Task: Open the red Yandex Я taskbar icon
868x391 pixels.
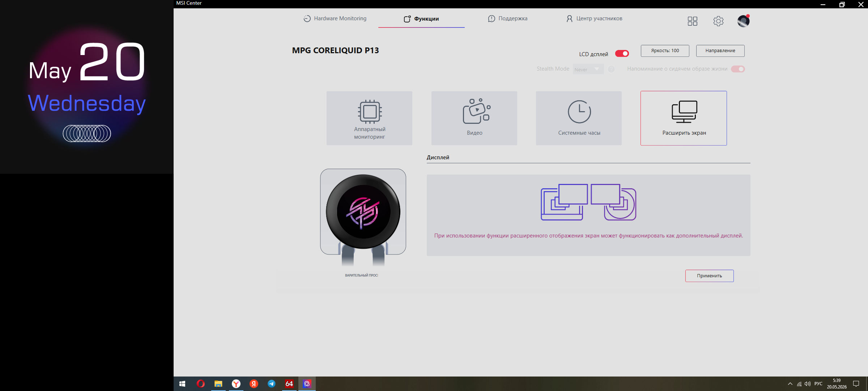Action: [254, 384]
